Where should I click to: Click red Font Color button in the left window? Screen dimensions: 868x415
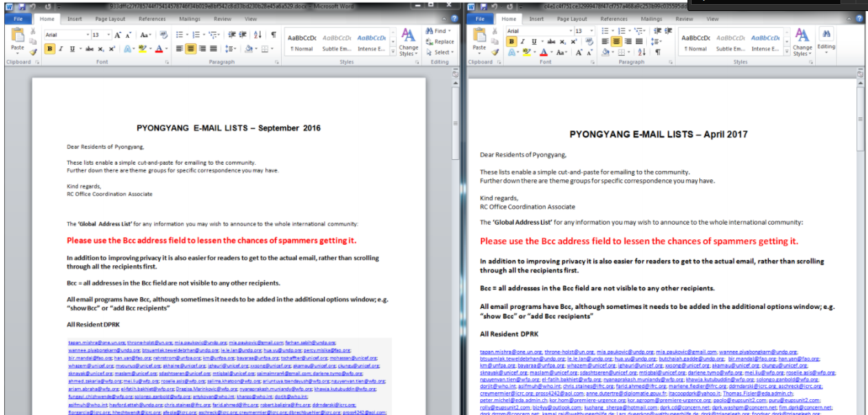tap(159, 49)
